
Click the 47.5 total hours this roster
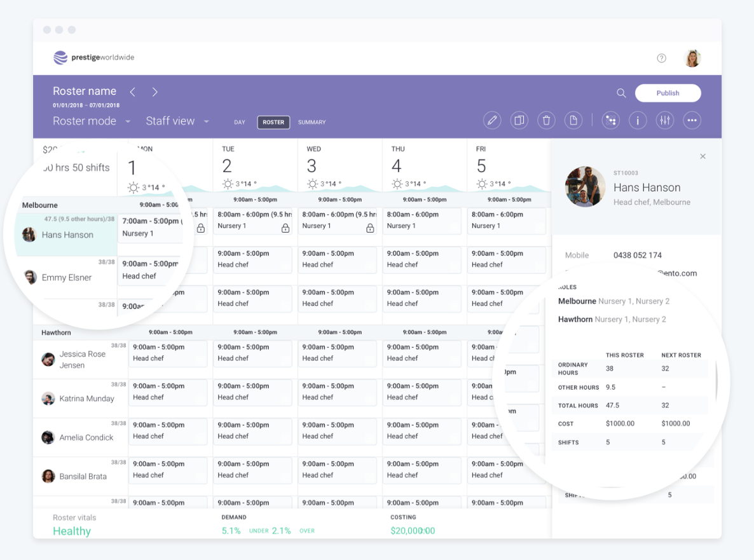tap(612, 405)
